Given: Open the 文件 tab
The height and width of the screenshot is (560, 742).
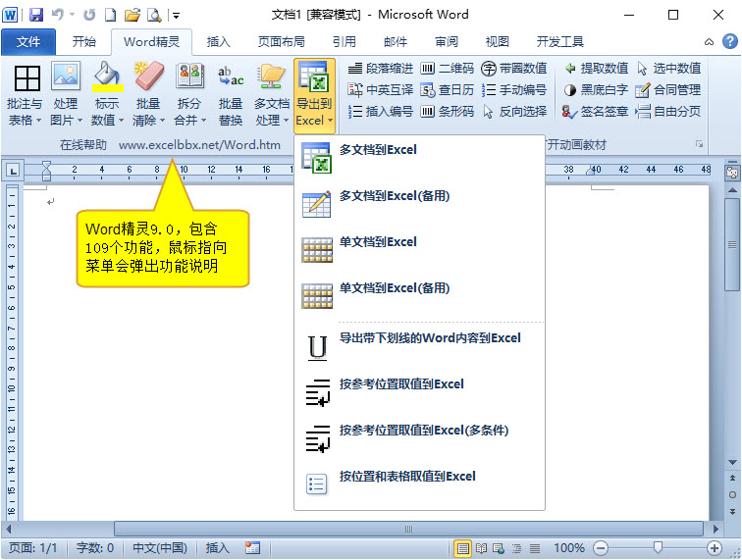Looking at the screenshot, I should click(x=28, y=42).
